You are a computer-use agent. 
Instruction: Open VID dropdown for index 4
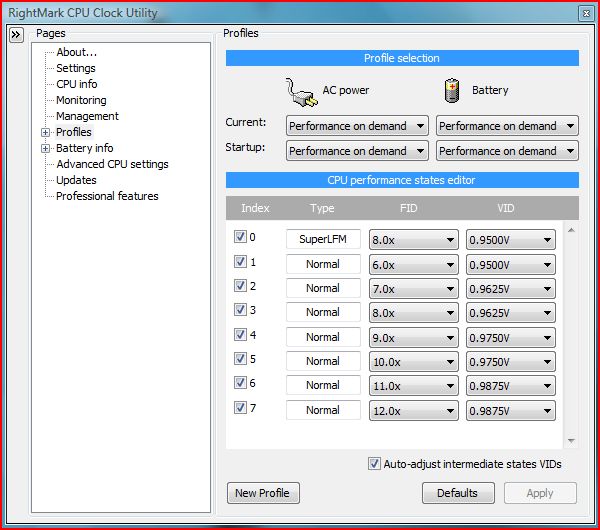(511, 338)
